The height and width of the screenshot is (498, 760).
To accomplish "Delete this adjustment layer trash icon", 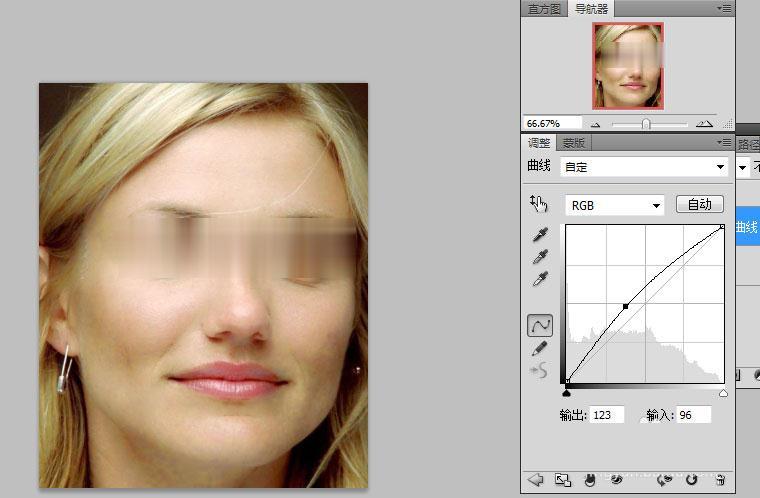I will click(x=721, y=480).
